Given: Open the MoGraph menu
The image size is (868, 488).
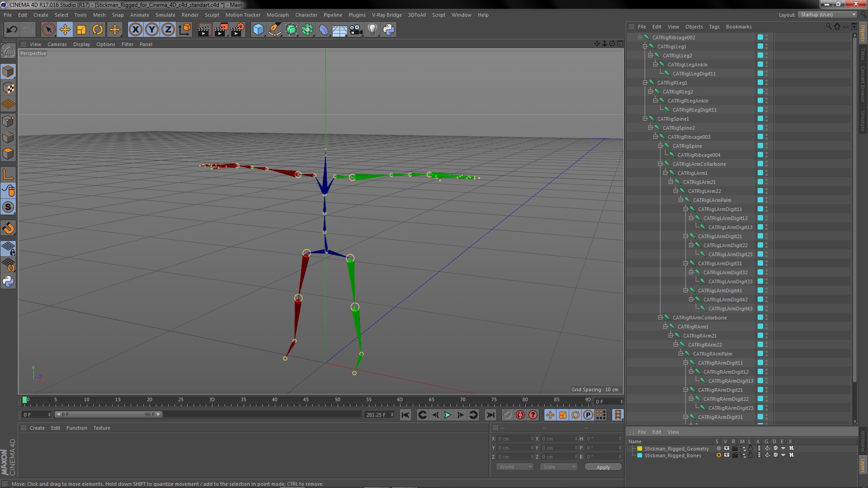Looking at the screenshot, I should coord(278,15).
